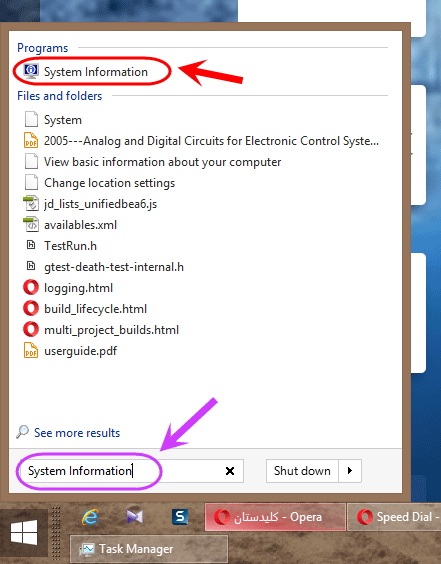Open Change location settings result
Screen dimensions: 441x564
[109, 183]
